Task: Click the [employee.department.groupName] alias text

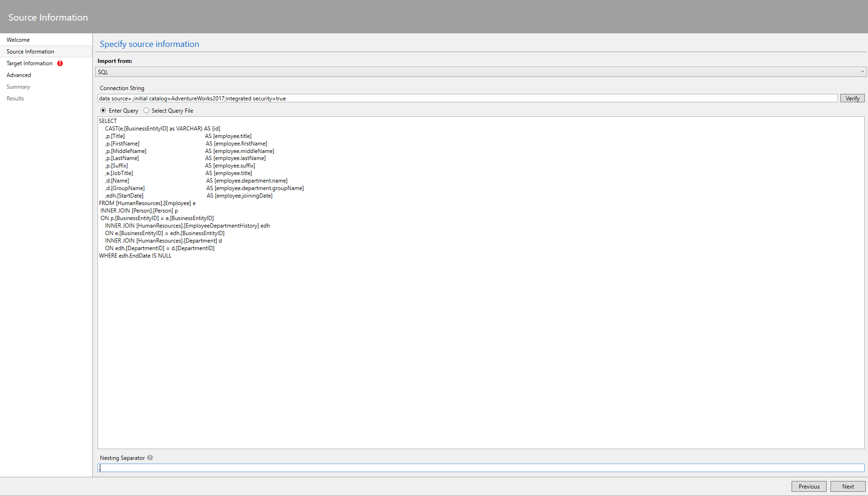Action: point(259,188)
